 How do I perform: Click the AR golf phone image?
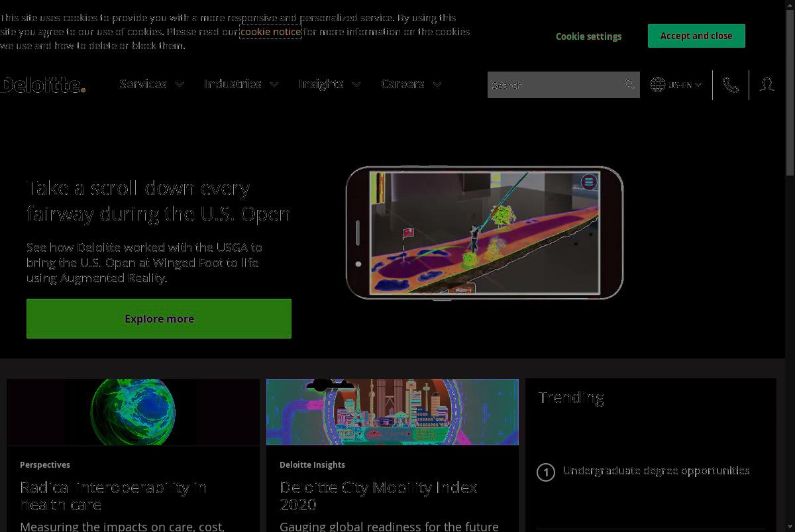click(x=484, y=233)
